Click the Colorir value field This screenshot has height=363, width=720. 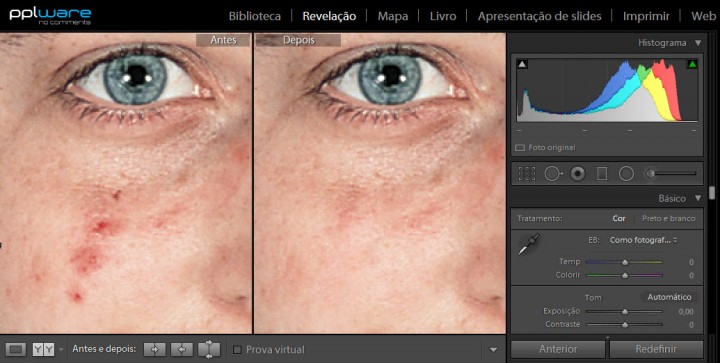[691, 276]
